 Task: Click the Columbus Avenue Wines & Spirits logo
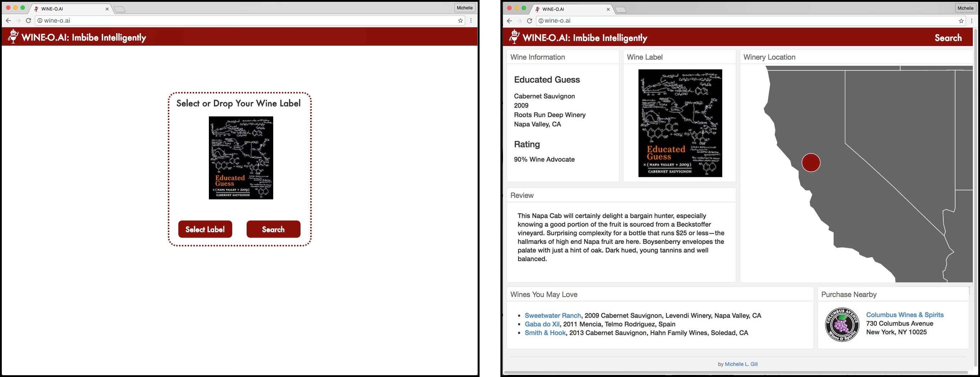coord(842,325)
